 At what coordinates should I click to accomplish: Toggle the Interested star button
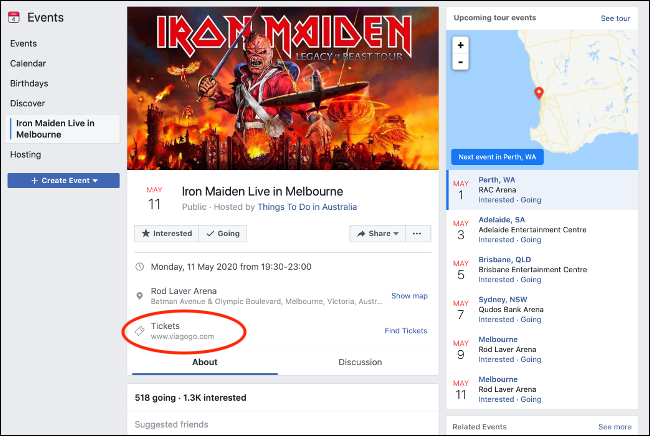tap(166, 233)
